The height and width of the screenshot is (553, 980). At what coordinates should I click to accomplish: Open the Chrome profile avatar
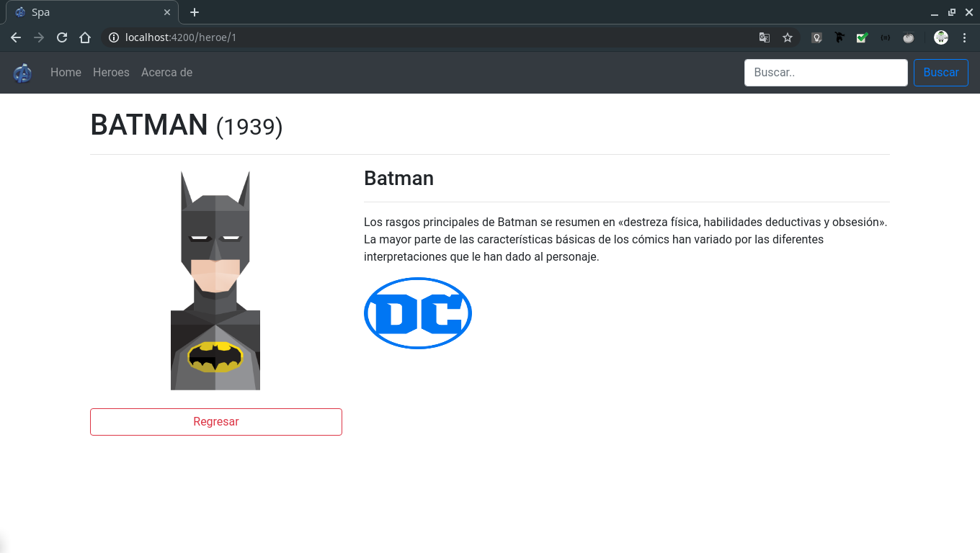[x=941, y=37]
